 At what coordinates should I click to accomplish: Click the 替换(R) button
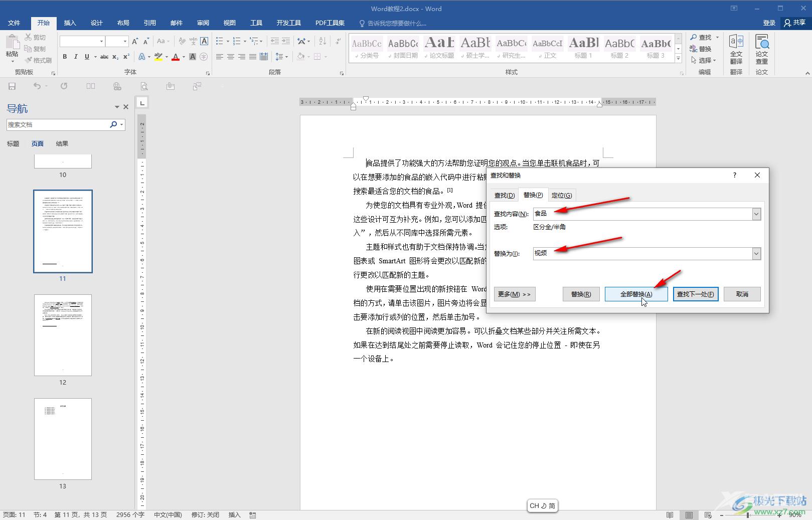click(x=581, y=294)
